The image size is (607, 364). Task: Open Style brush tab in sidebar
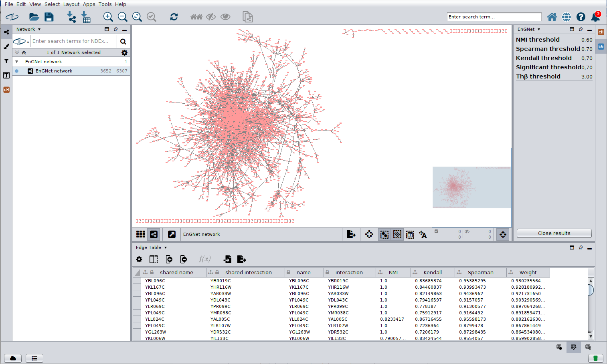pyautogui.click(x=6, y=46)
